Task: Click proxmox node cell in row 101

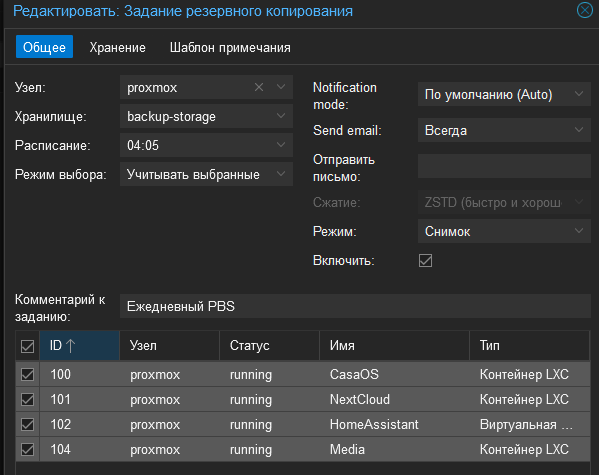Action: point(155,400)
